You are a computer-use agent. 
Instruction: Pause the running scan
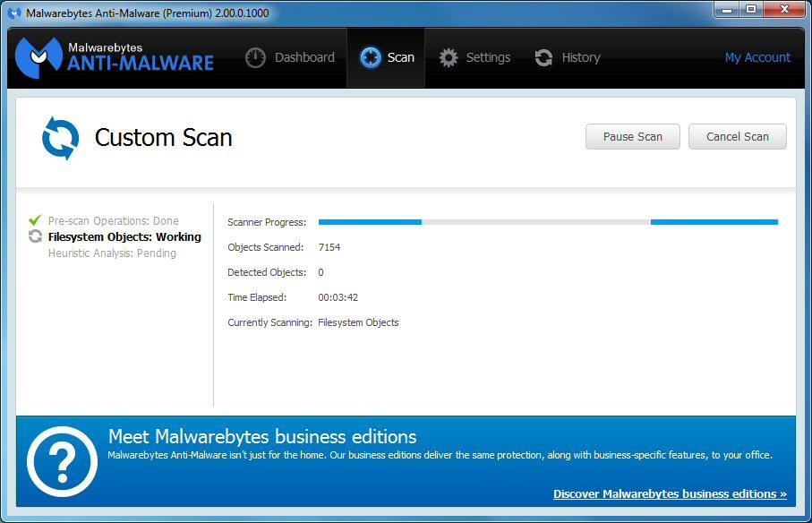632,136
